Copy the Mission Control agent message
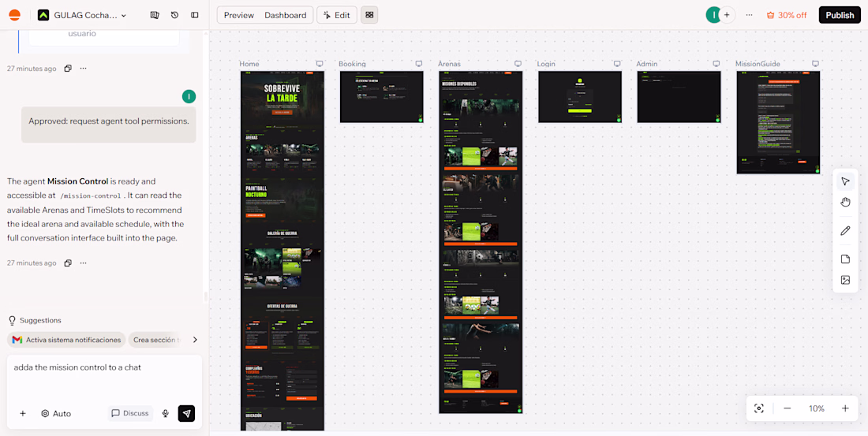This screenshot has width=868, height=436. (68, 263)
